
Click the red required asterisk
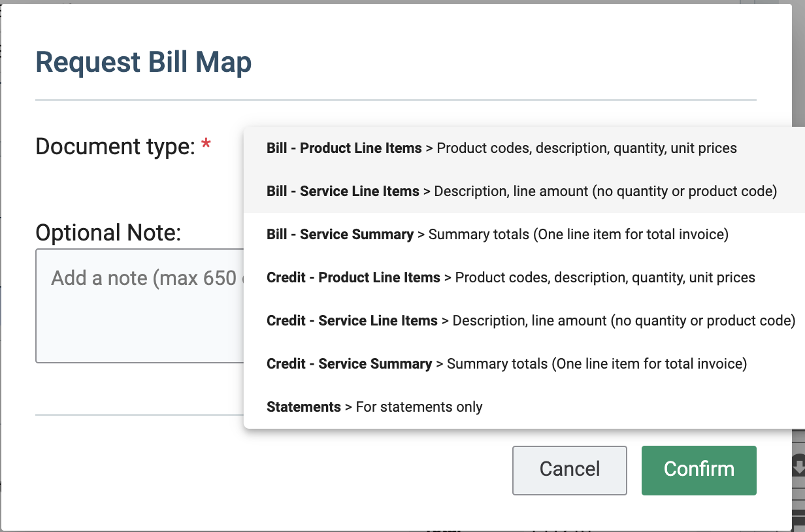click(x=206, y=146)
